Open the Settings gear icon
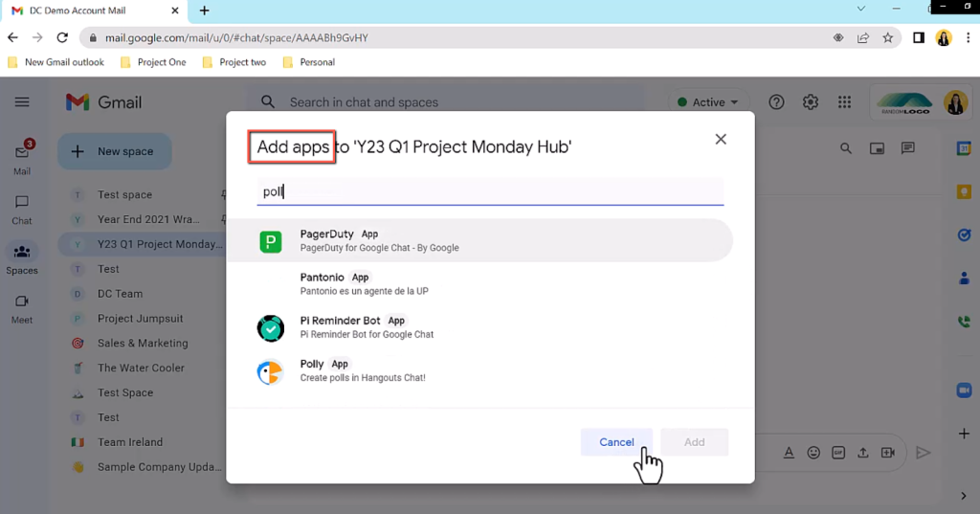The image size is (980, 514). [x=811, y=101]
